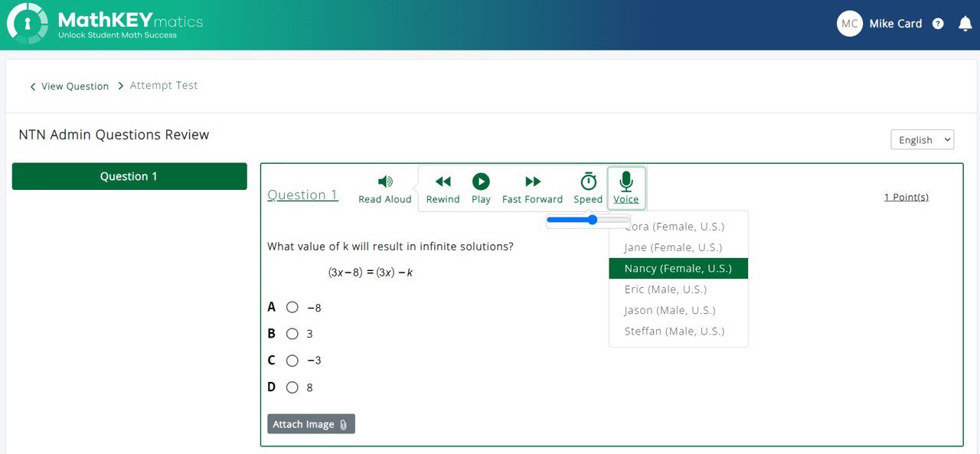
Task: Click the Read Aloud speaker icon
Action: click(385, 181)
